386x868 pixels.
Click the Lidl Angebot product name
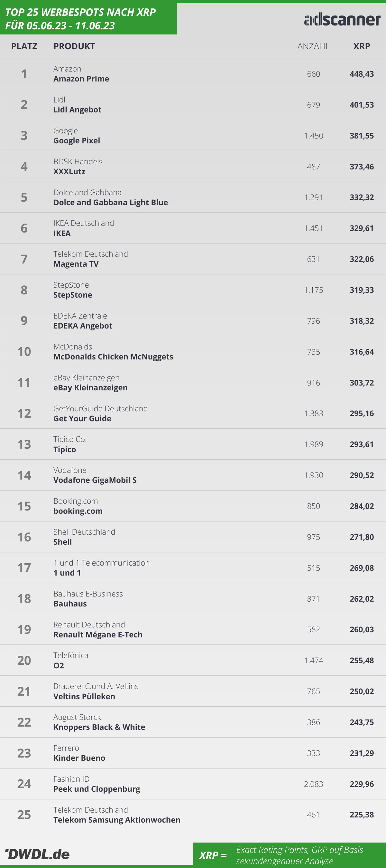[x=78, y=110]
